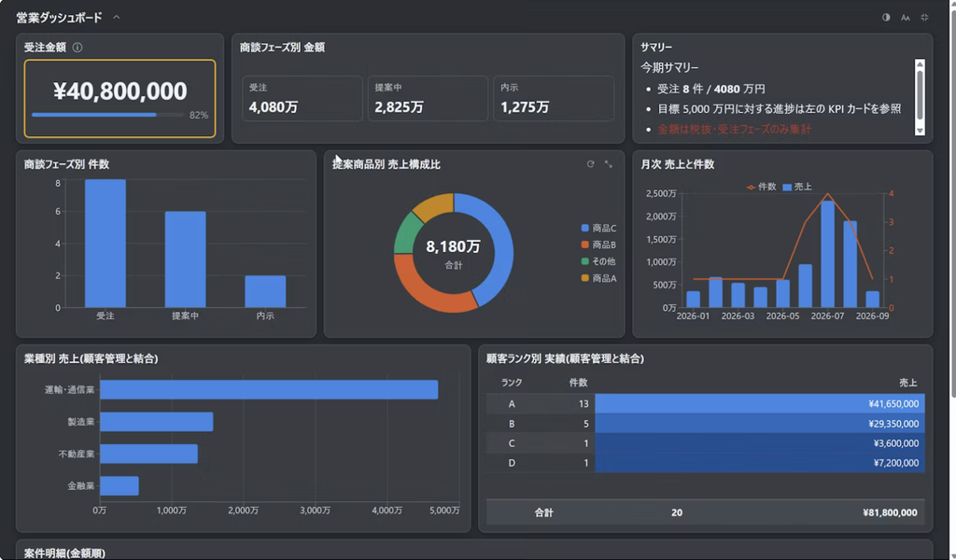Open the font size Aa icon

click(906, 18)
